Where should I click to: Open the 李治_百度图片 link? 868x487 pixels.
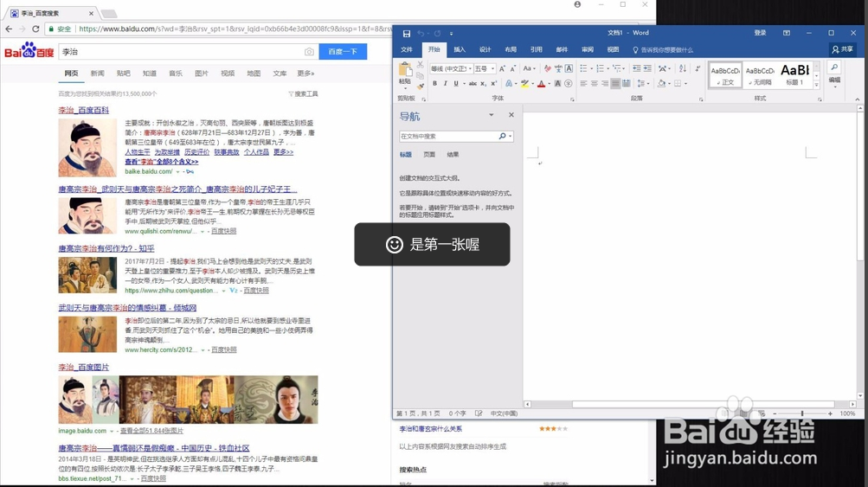coord(84,367)
